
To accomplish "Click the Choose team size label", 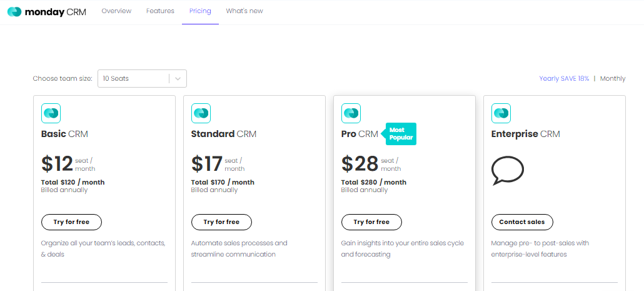I will pos(63,78).
